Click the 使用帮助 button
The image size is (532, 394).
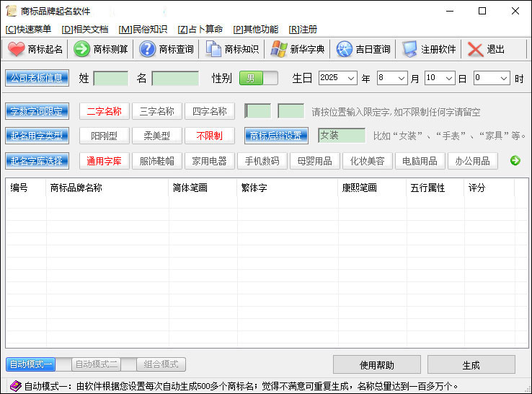pyautogui.click(x=377, y=365)
